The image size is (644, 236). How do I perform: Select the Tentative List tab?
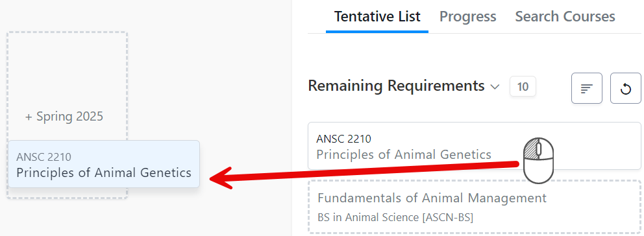377,16
